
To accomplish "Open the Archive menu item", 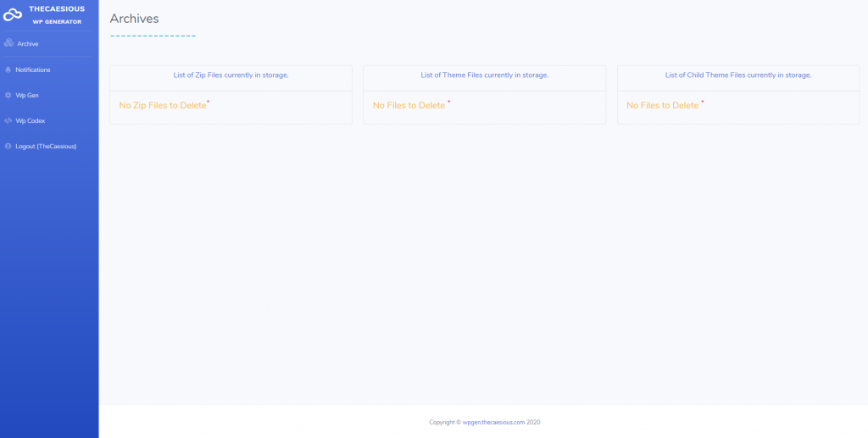I will tap(28, 43).
